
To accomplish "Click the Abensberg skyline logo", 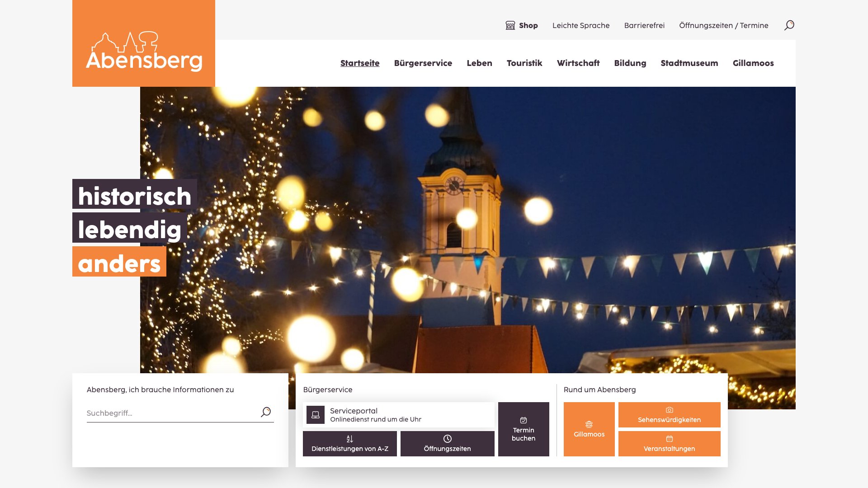I will point(125,43).
